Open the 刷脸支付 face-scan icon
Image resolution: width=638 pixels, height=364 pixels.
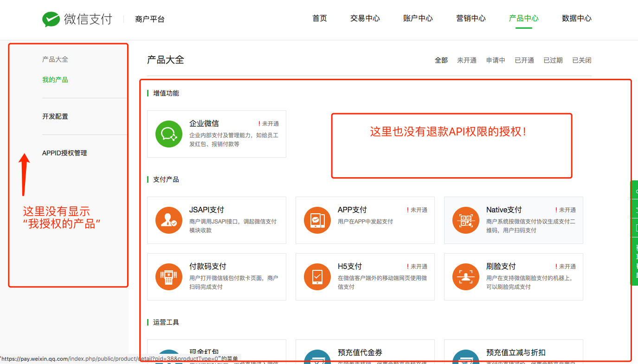click(x=466, y=277)
